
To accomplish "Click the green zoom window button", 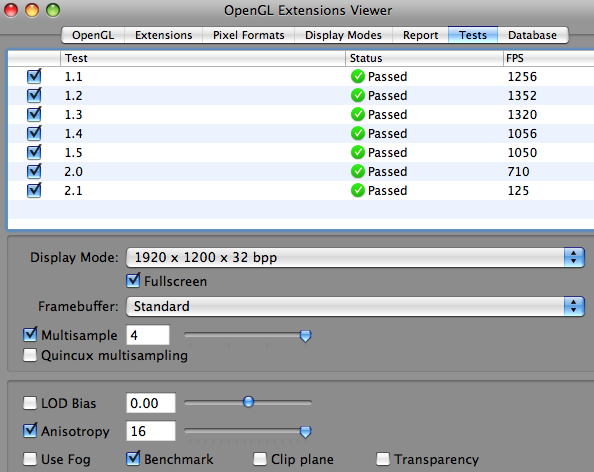I will [53, 10].
